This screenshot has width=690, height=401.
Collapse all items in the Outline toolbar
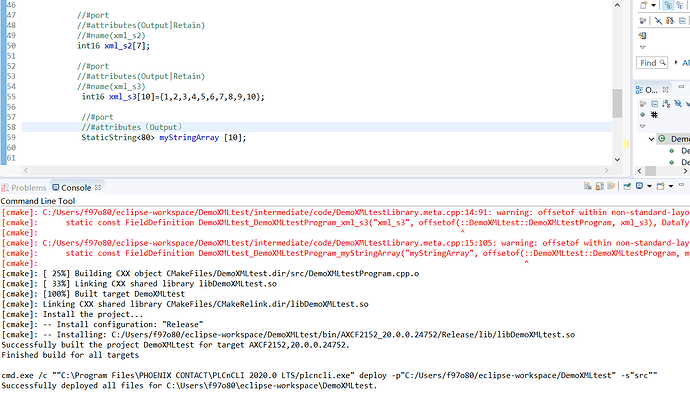point(654,104)
